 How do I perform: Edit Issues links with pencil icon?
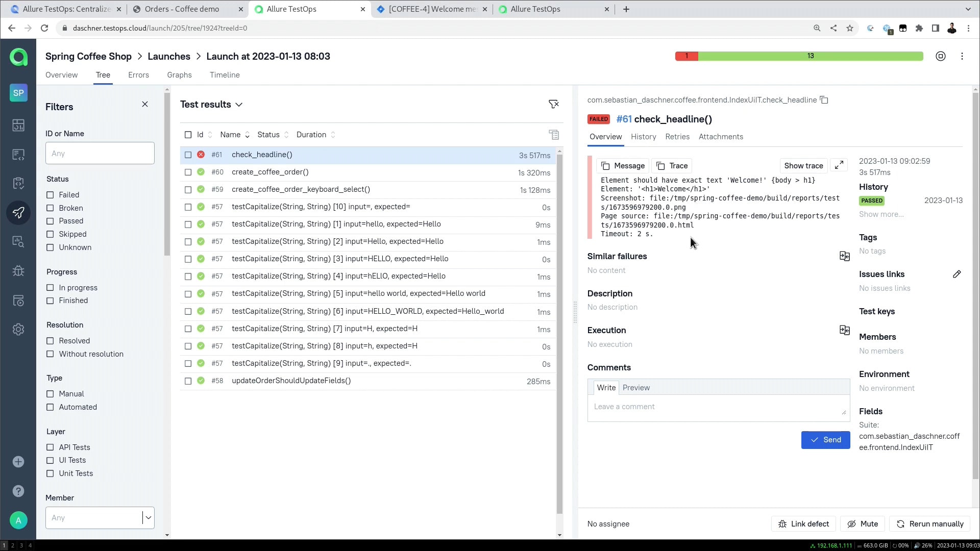point(957,274)
